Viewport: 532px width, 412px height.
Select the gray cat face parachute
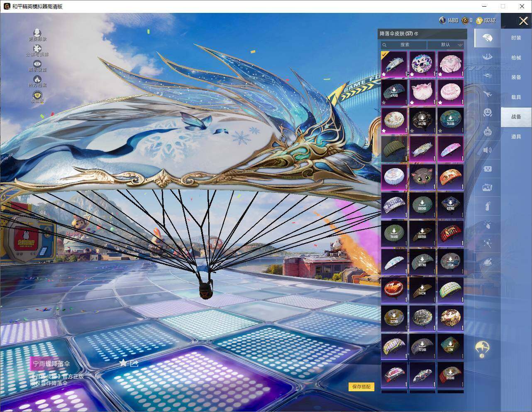pyautogui.click(x=422, y=177)
